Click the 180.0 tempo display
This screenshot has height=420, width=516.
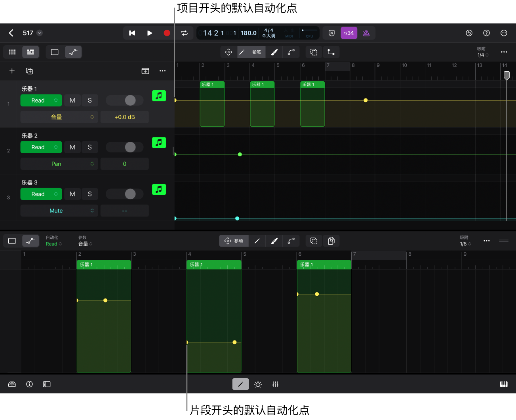click(x=249, y=33)
